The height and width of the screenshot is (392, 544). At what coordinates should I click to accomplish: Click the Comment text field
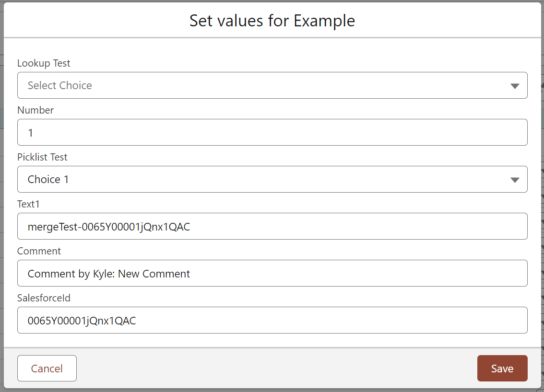click(x=272, y=273)
